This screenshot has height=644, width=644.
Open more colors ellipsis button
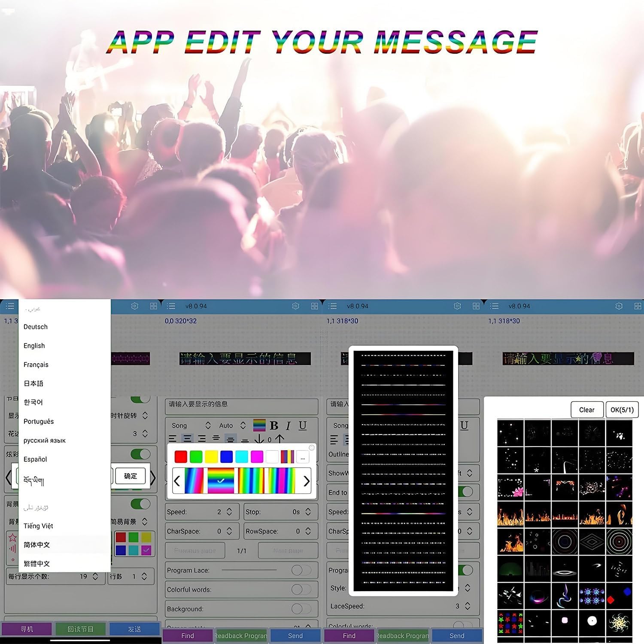coord(303,457)
